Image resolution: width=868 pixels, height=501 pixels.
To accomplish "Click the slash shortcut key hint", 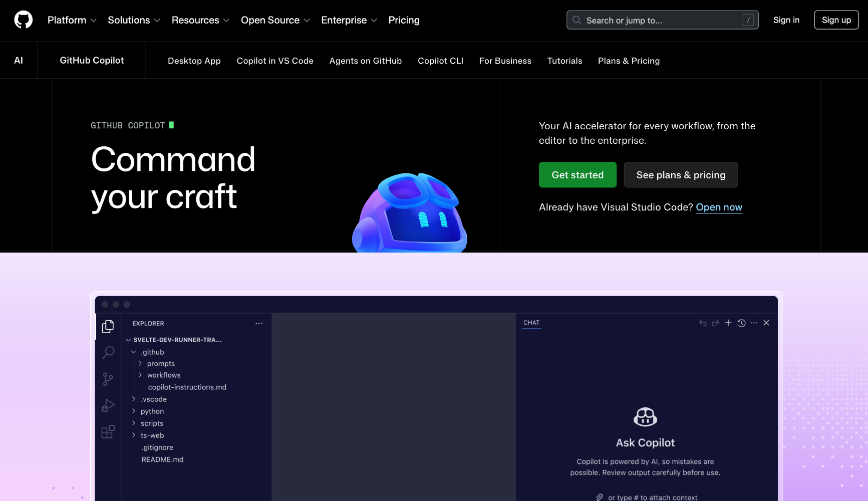I will (x=748, y=20).
